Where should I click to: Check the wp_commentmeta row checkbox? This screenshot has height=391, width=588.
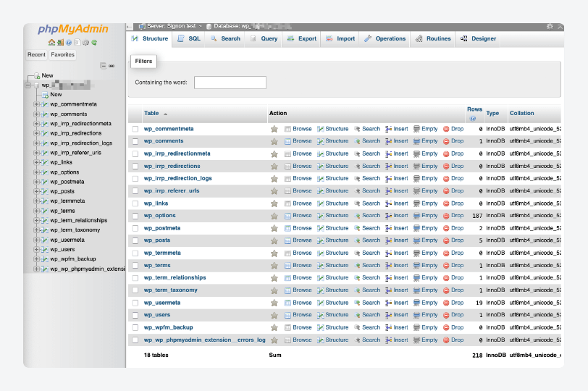pos(135,129)
